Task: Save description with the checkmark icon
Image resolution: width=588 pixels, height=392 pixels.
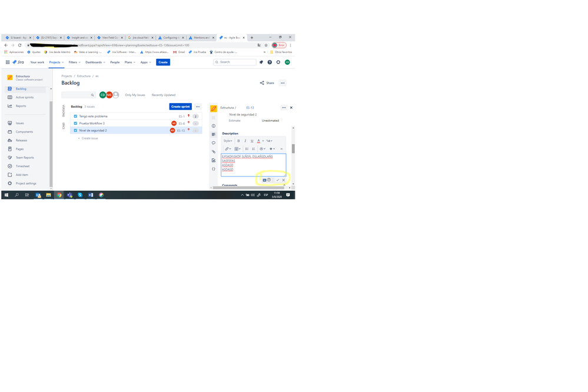Action: click(278, 180)
